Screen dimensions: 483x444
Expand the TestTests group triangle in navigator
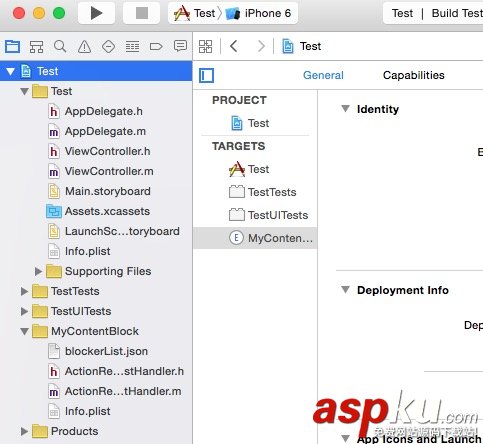click(x=24, y=291)
